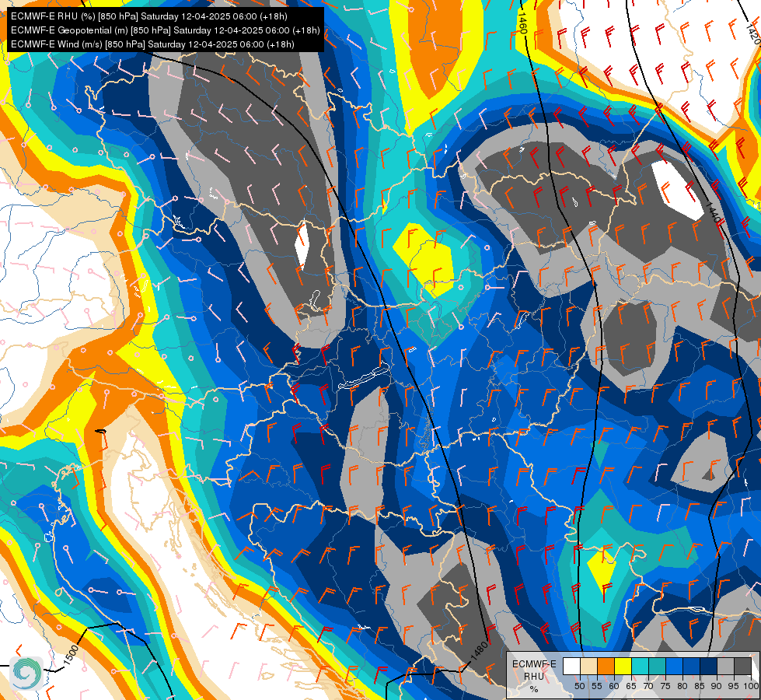761x700 pixels.
Task: Click the swirl logo icon
Action: (x=26, y=673)
